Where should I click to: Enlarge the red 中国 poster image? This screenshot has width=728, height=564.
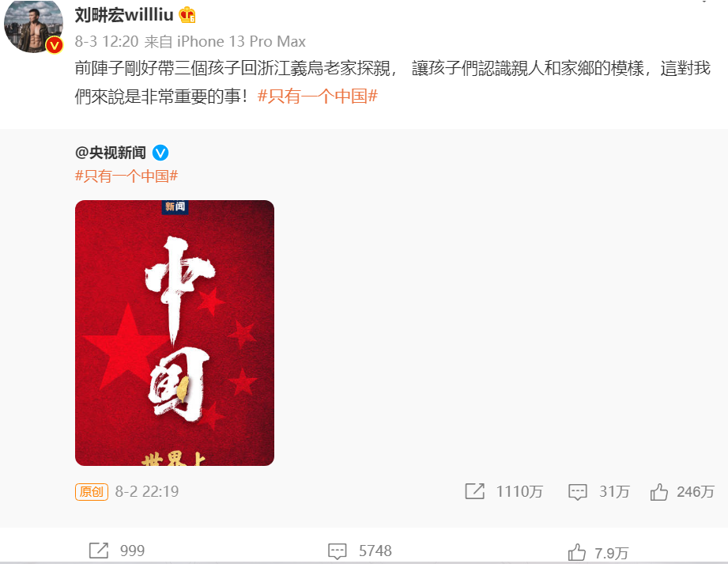[175, 333]
